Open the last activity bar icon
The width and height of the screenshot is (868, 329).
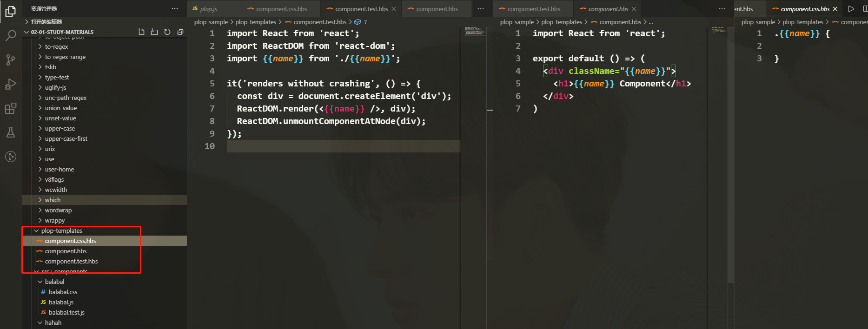pyautogui.click(x=10, y=157)
